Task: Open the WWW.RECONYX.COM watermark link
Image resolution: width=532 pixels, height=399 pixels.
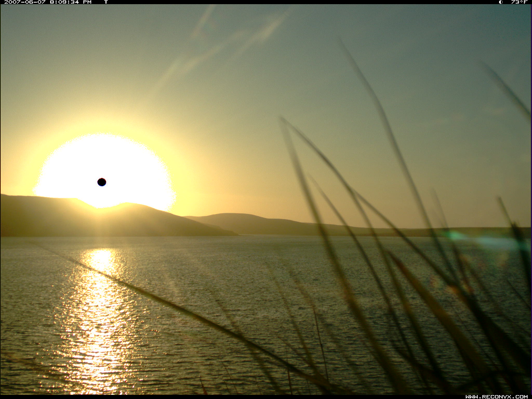Action: (496, 397)
